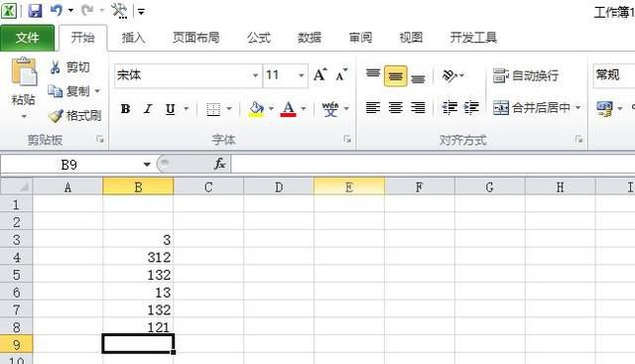The image size is (635, 364).
Task: Switch to the 数据 (Data) tab
Action: (x=310, y=38)
